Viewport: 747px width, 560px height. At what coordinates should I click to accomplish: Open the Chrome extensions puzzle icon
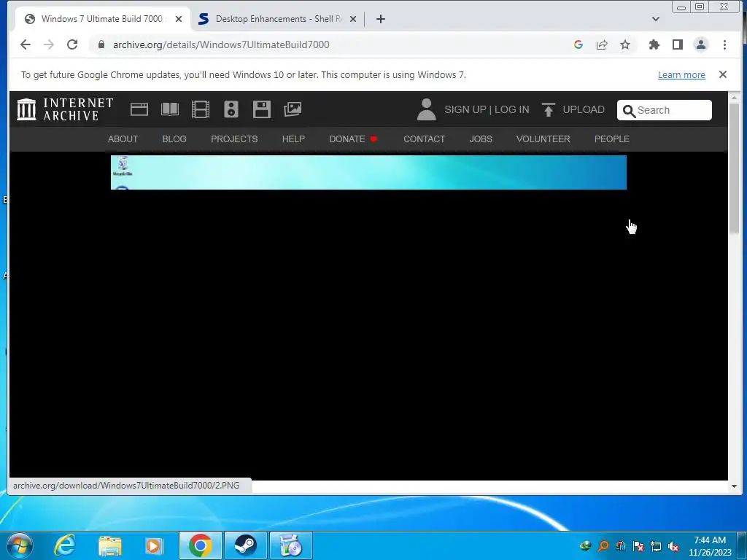pos(654,44)
